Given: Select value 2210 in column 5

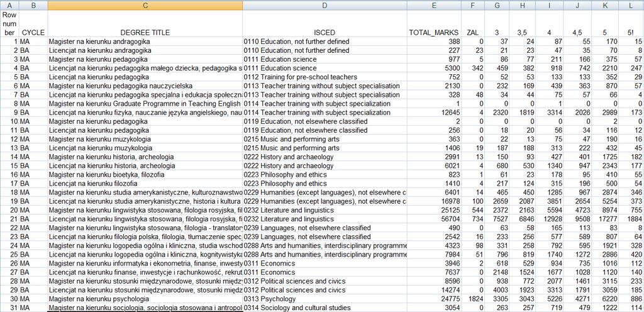Looking at the screenshot, I should (606, 68).
